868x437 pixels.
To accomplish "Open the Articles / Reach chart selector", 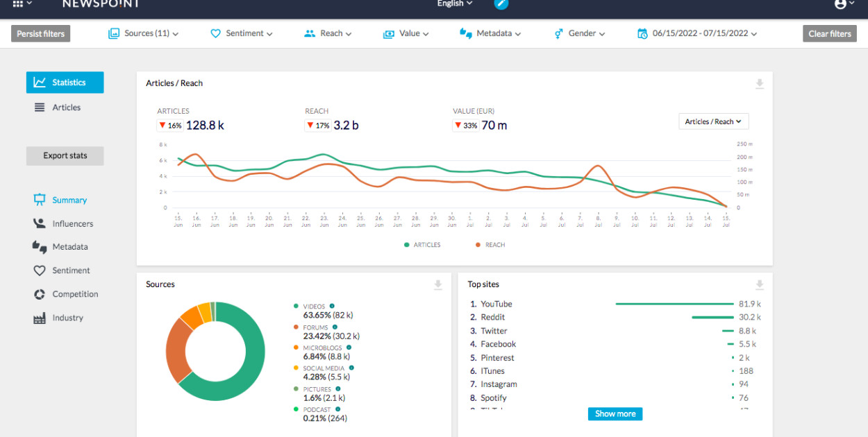I will point(713,121).
